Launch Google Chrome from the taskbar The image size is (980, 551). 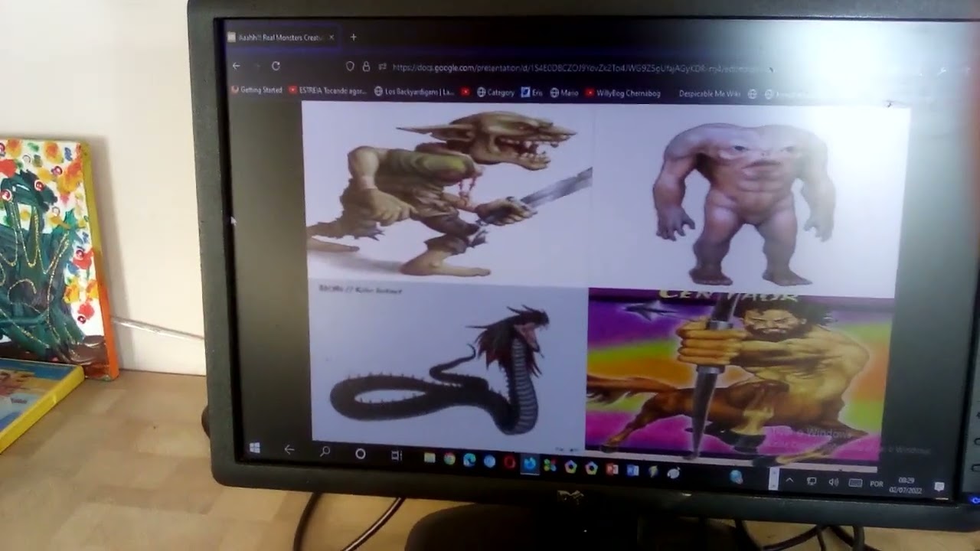449,459
